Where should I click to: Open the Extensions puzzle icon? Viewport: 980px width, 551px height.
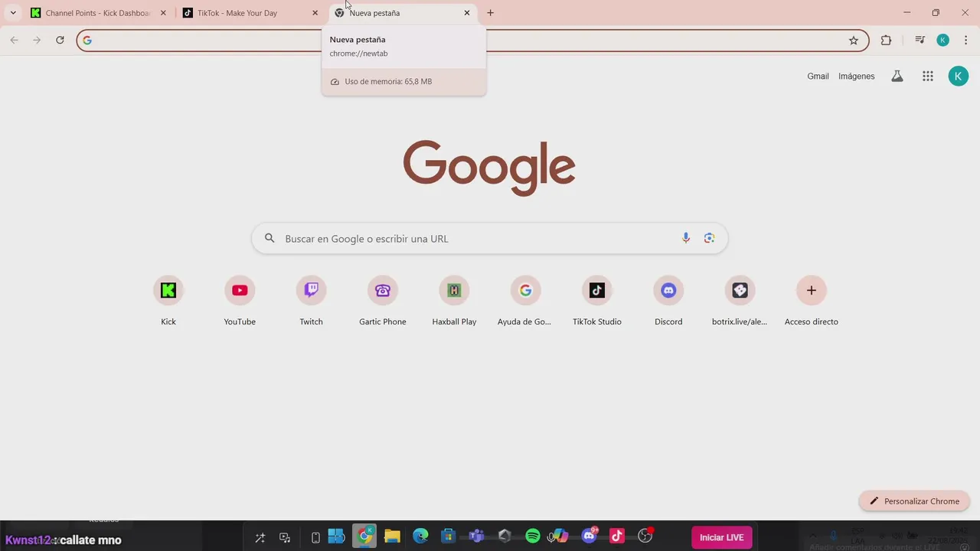click(886, 41)
